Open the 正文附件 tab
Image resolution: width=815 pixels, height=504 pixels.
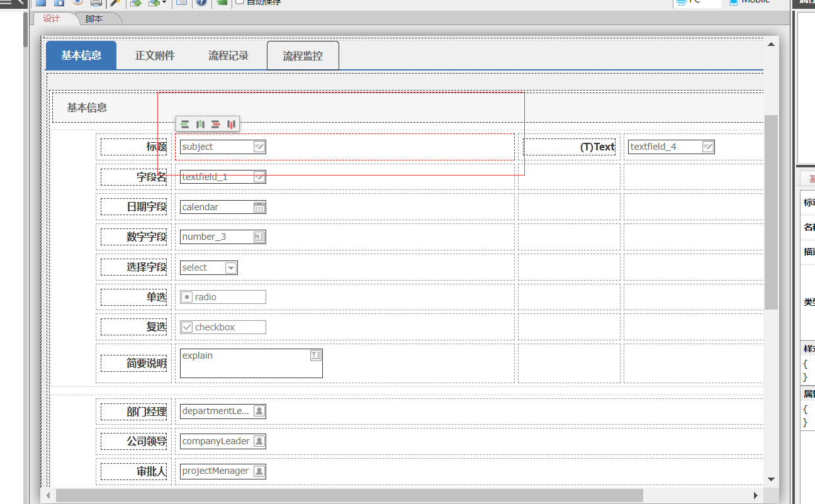(155, 55)
